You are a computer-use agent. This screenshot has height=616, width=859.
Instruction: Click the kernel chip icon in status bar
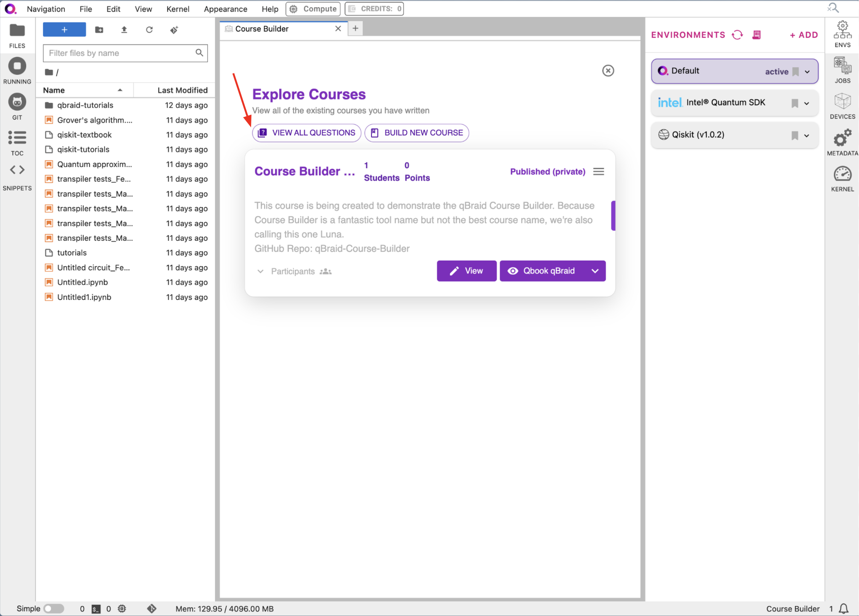point(122,609)
